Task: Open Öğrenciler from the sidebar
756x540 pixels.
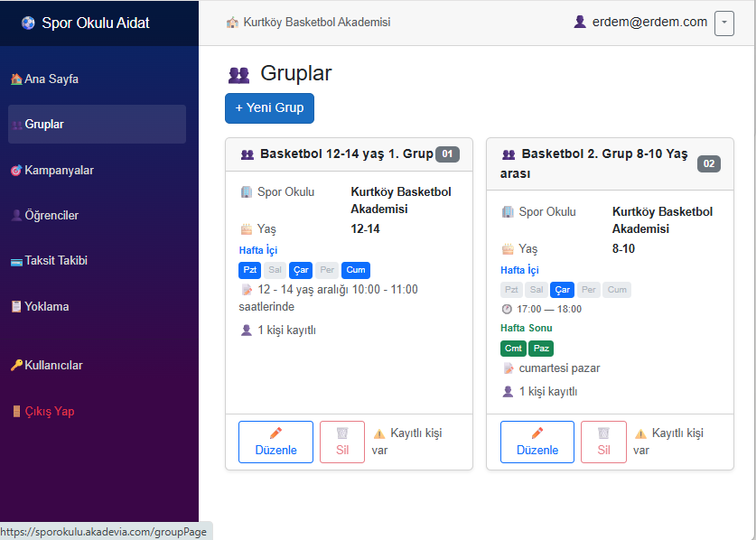Action: tap(97, 216)
